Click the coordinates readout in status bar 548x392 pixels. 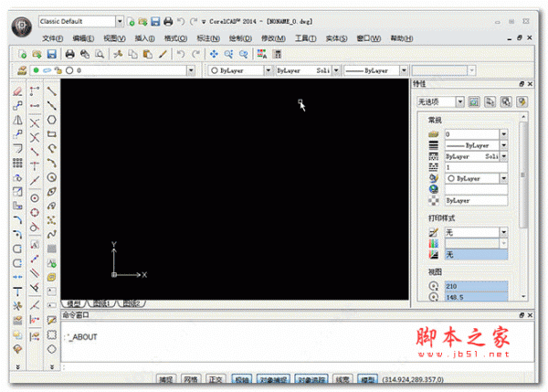point(413,379)
